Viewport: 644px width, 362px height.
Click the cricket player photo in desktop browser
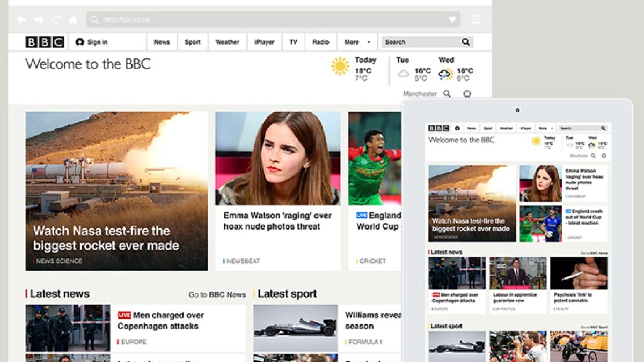click(375, 158)
